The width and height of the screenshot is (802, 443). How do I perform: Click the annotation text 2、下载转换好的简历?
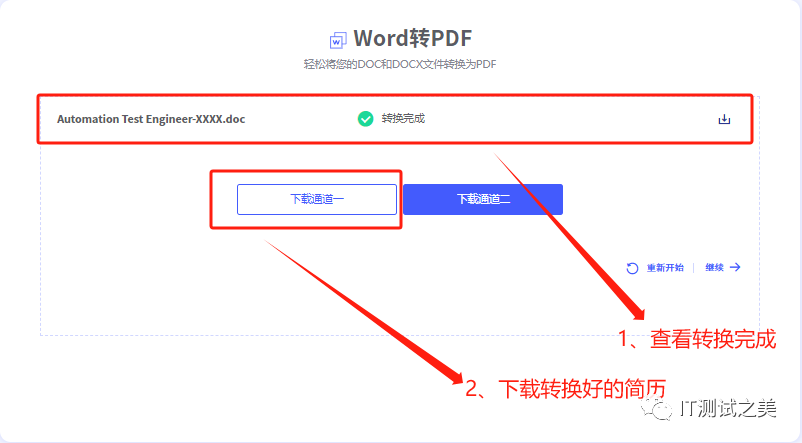[x=565, y=387]
